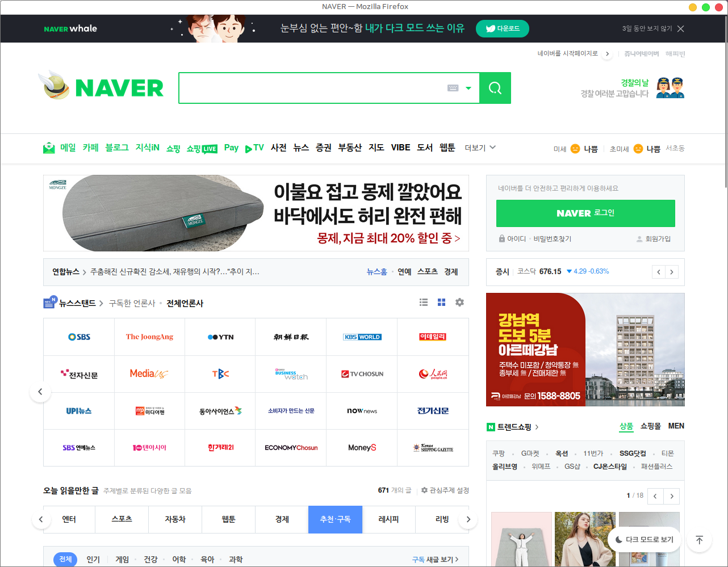This screenshot has width=728, height=567.
Task: Show 전체언론사 press list
Action: click(x=185, y=303)
